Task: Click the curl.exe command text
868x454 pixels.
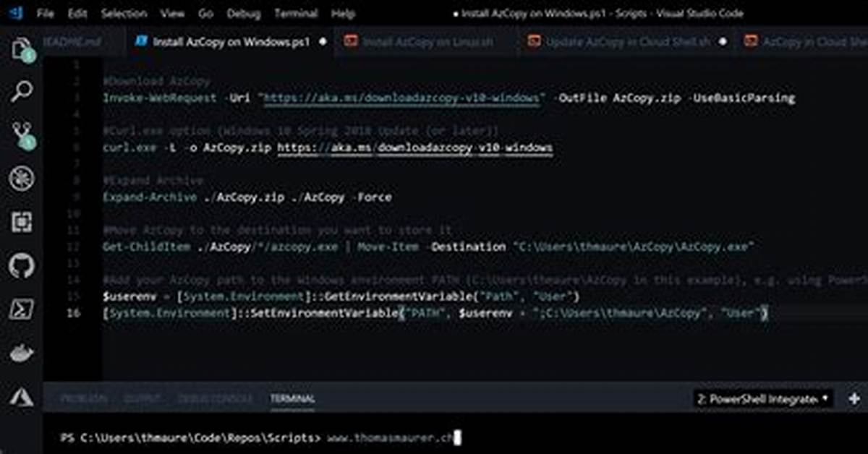Action: pos(129,147)
